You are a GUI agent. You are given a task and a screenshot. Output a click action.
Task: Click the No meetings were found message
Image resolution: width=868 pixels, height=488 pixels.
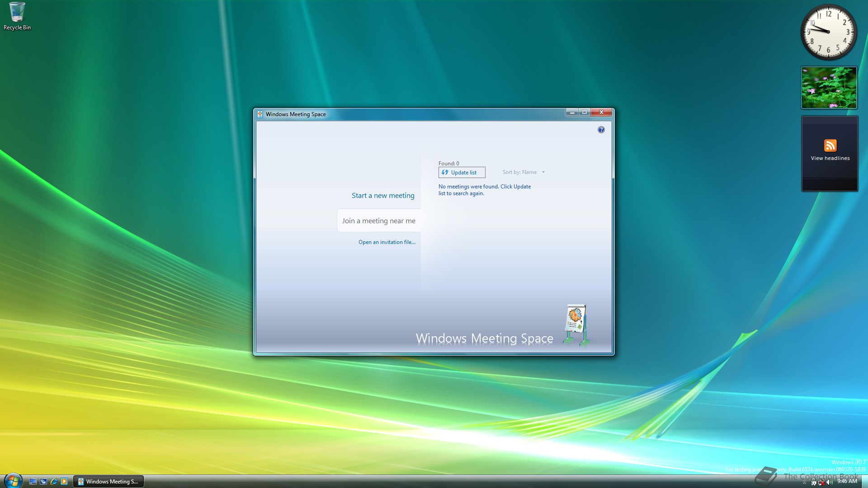tap(485, 190)
